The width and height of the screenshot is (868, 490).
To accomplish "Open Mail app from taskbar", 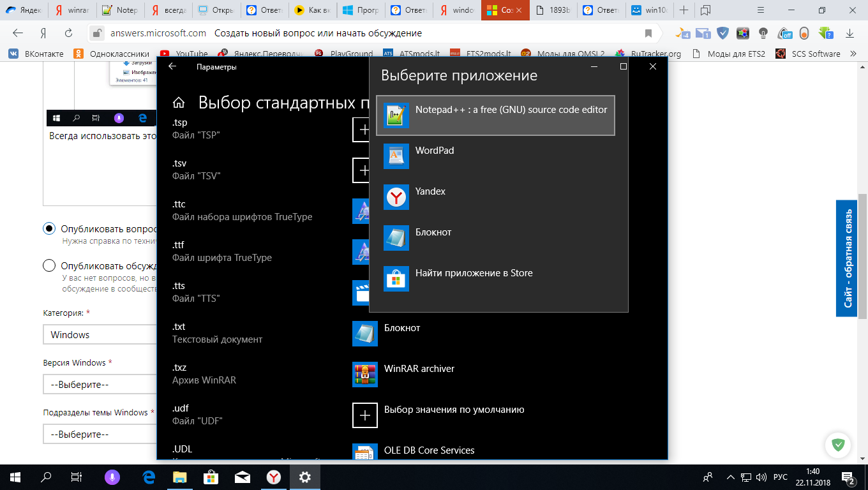I will point(243,477).
